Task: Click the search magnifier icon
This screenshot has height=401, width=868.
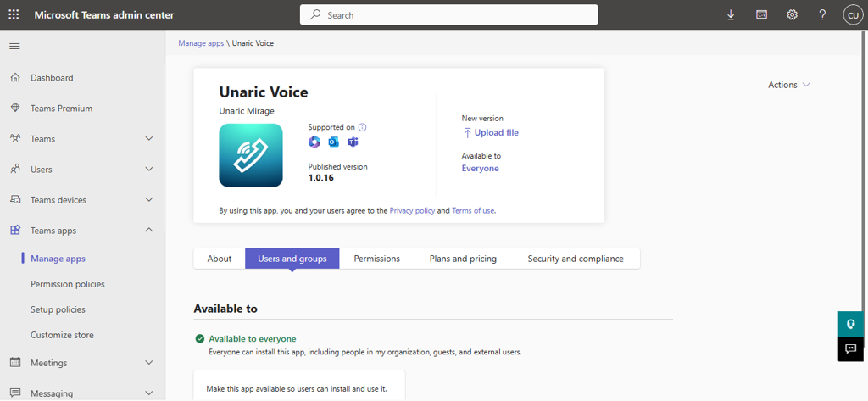Action: [315, 15]
